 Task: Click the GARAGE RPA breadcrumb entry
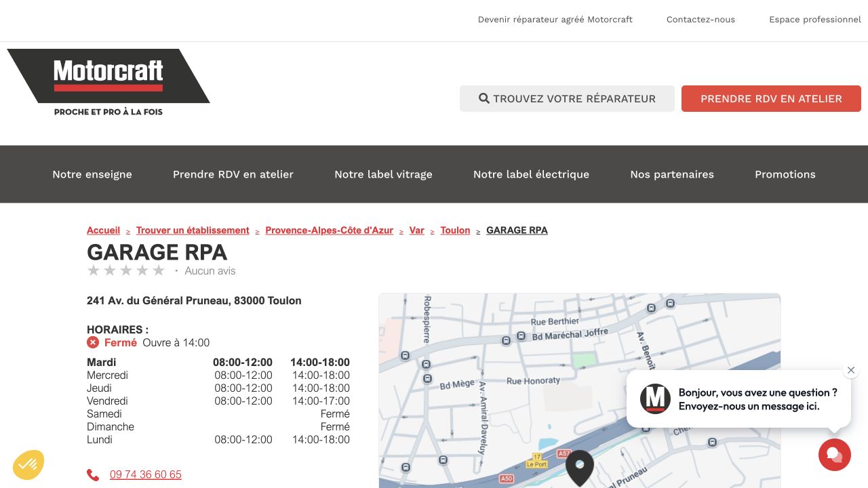517,230
